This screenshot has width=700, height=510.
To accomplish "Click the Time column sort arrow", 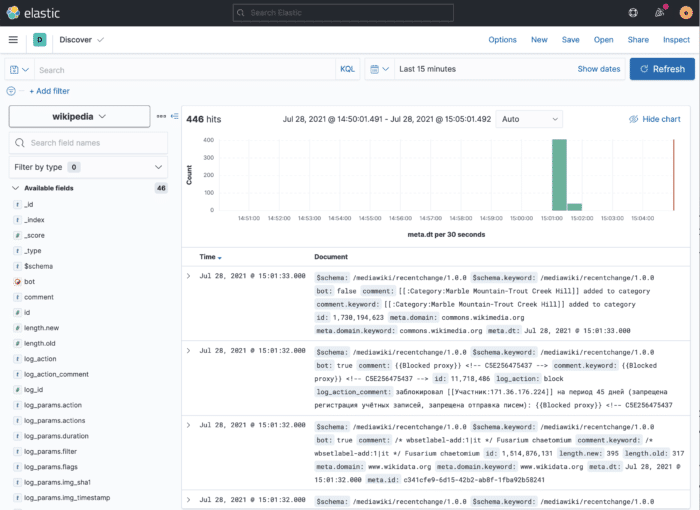I will click(x=220, y=258).
